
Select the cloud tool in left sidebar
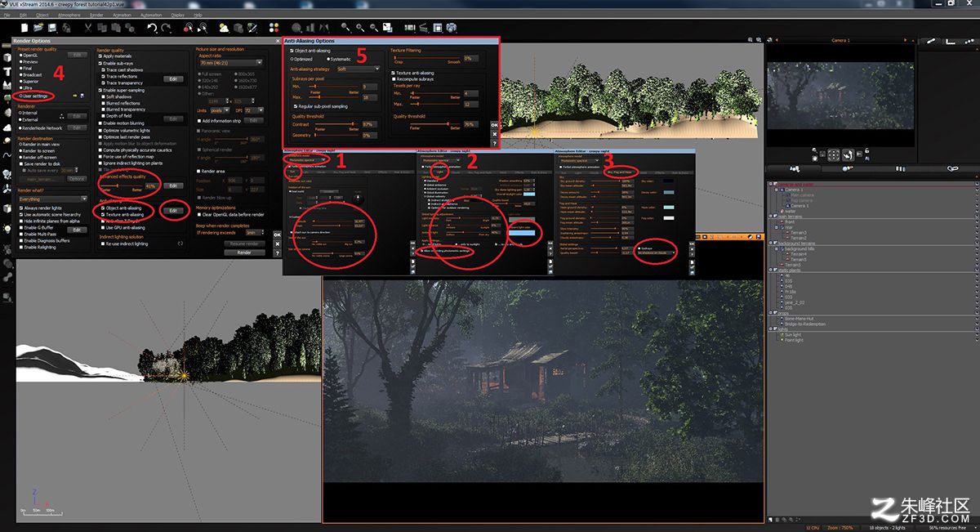click(x=7, y=127)
